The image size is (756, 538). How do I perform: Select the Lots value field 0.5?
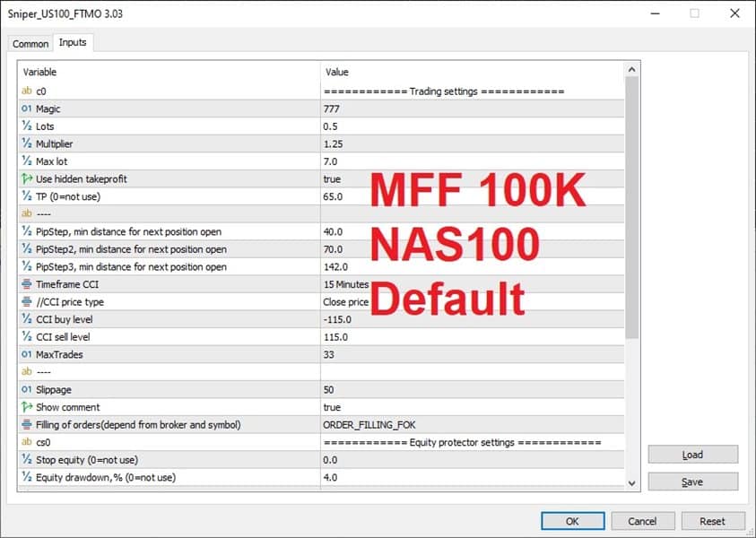473,126
